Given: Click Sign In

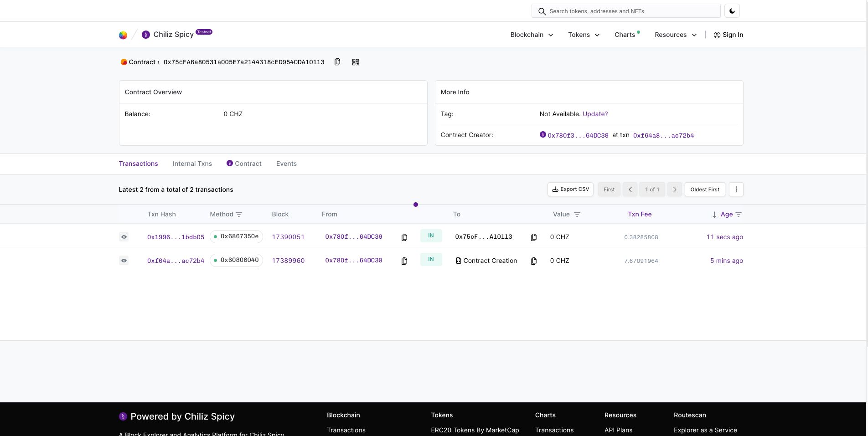Looking at the screenshot, I should [x=728, y=35].
